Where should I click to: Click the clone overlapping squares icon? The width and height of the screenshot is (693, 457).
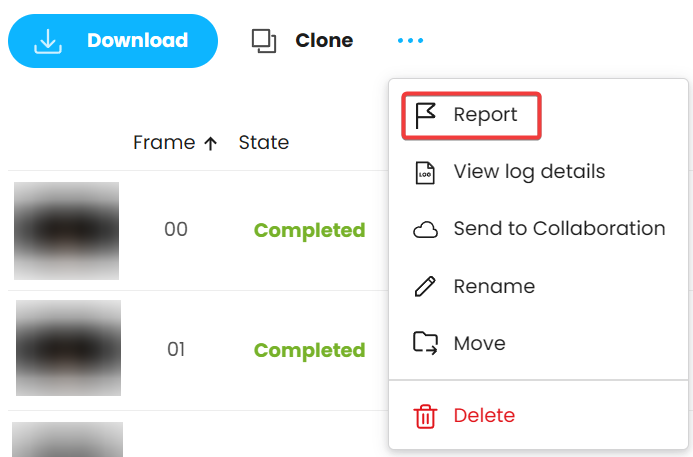pos(264,41)
